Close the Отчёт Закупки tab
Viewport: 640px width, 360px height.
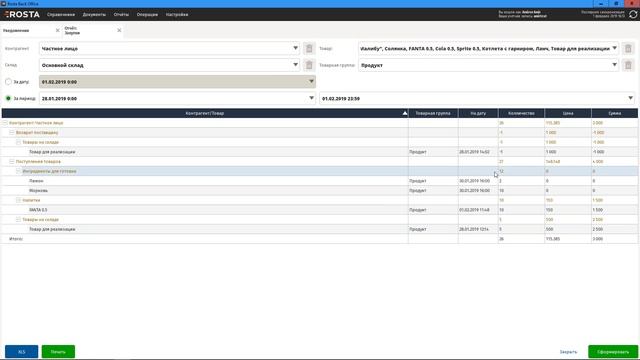(x=119, y=30)
